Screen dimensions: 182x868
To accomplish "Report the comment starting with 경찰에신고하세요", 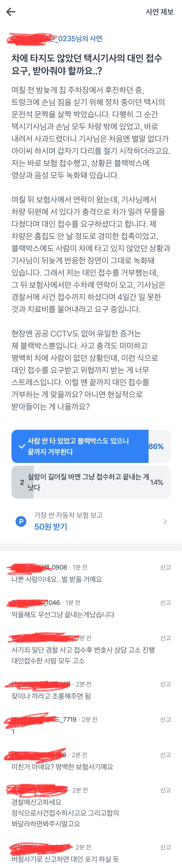I will [x=165, y=790].
